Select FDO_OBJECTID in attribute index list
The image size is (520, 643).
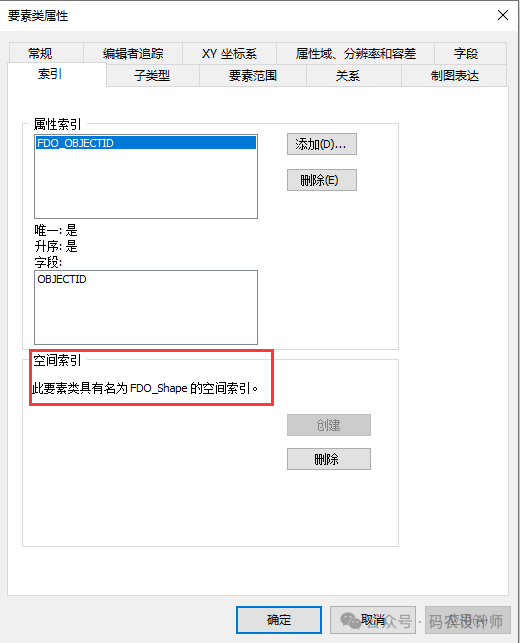click(146, 143)
